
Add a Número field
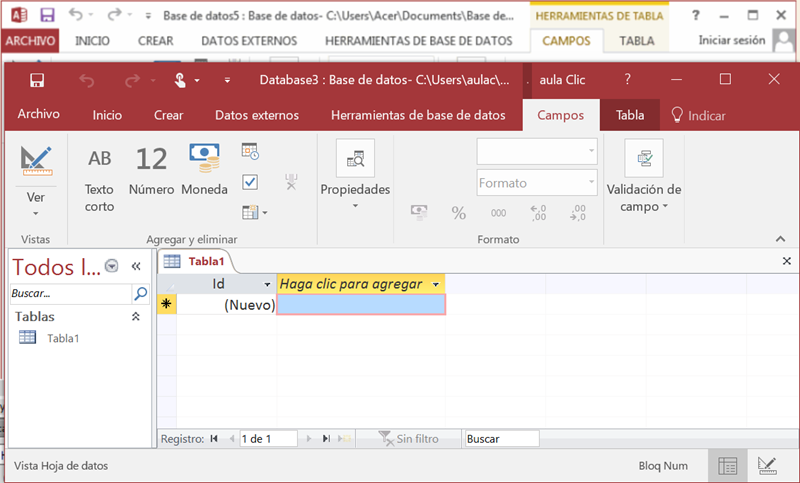pyautogui.click(x=152, y=171)
